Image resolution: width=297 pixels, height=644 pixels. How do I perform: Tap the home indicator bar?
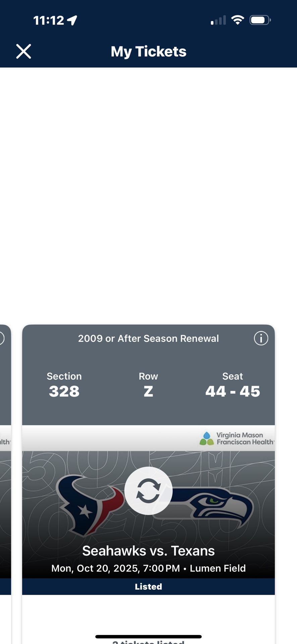(148, 636)
